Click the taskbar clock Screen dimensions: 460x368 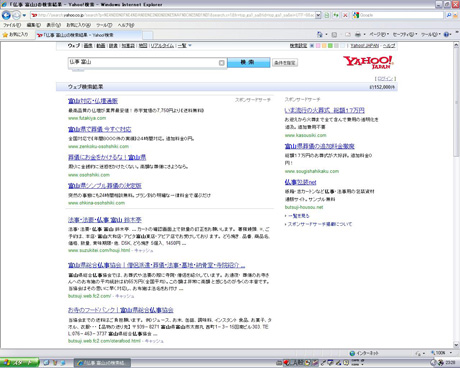(x=450, y=363)
